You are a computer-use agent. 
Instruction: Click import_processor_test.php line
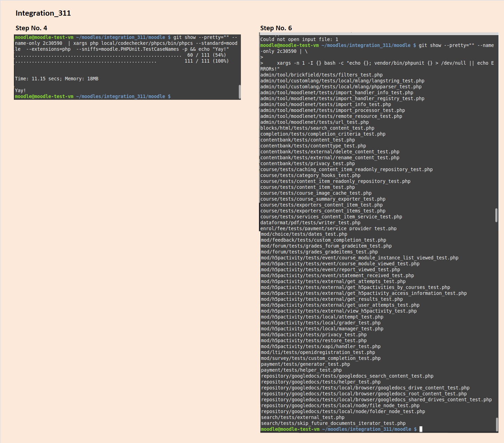tap(333, 111)
